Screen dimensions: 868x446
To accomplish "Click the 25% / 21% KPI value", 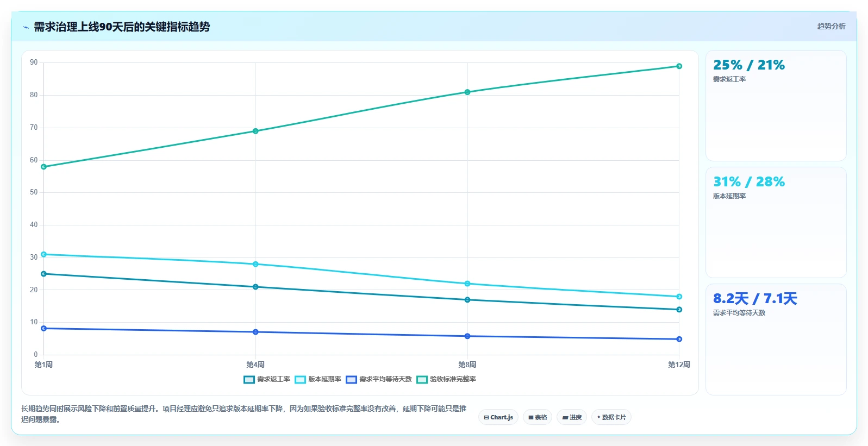I will point(749,65).
